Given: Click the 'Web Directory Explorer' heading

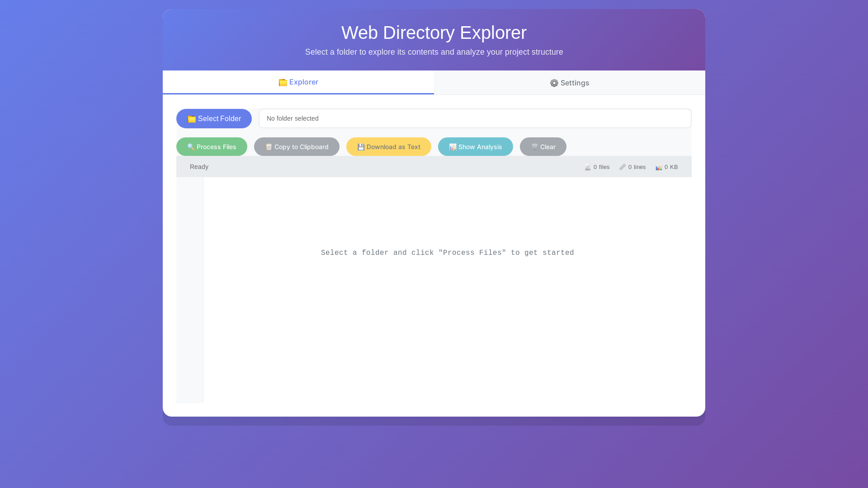Looking at the screenshot, I should (434, 33).
